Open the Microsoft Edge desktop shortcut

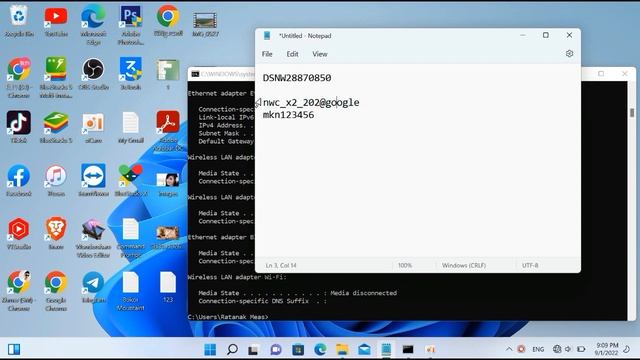(x=93, y=24)
